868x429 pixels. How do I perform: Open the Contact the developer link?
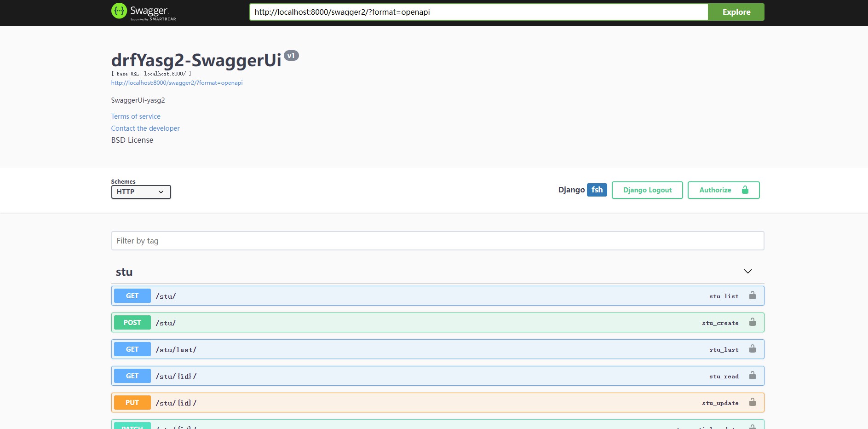click(x=145, y=128)
